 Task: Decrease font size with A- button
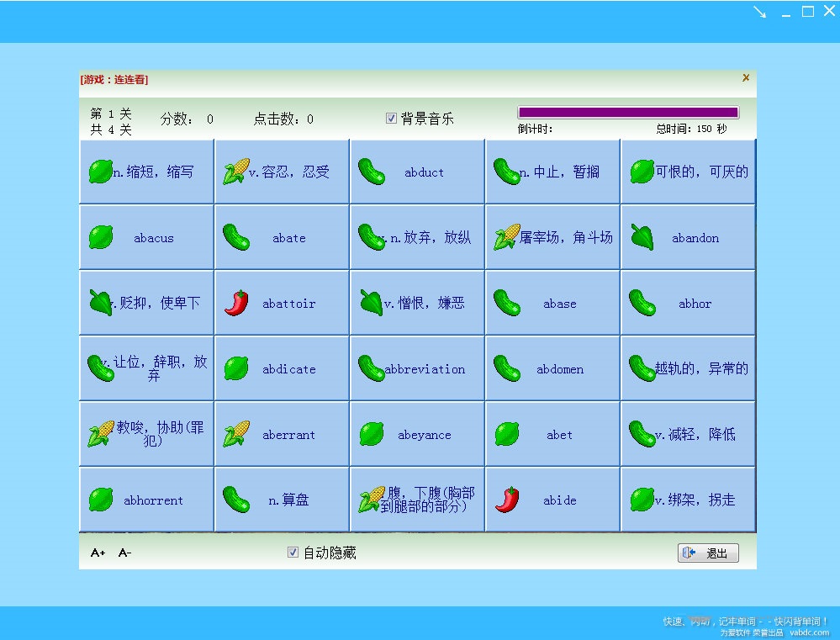click(x=124, y=553)
